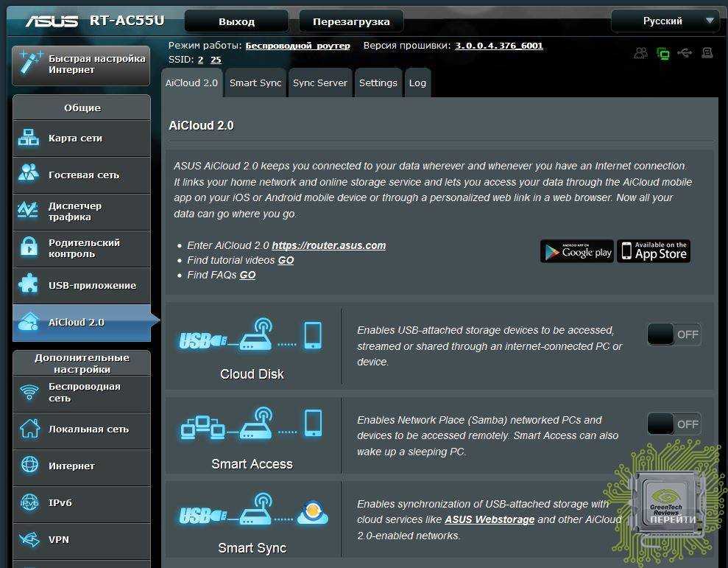Open Интернет settings menu item
This screenshot has width=728, height=568.
82,466
